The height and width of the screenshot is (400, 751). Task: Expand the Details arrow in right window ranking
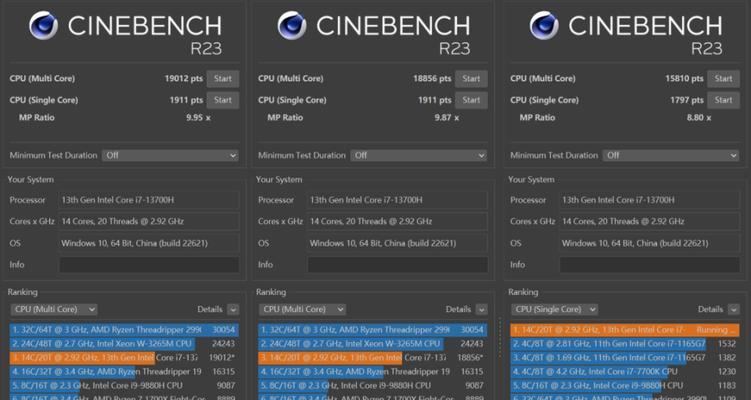733,309
